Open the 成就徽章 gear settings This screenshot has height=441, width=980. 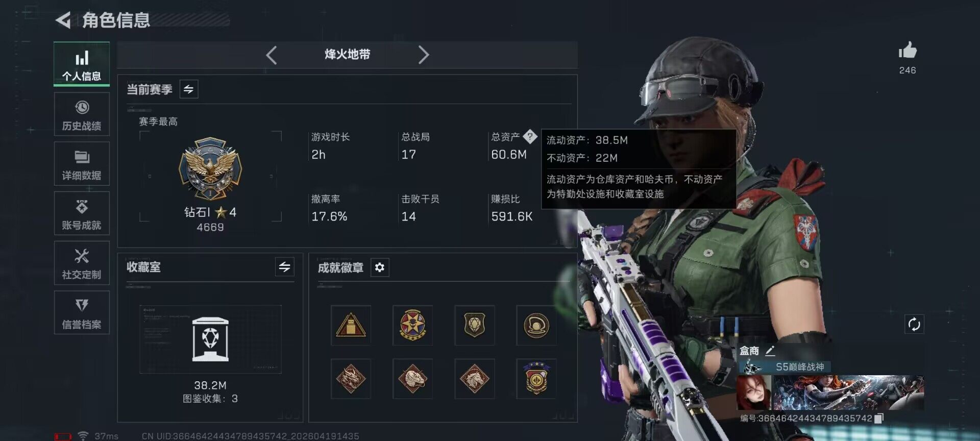click(380, 267)
